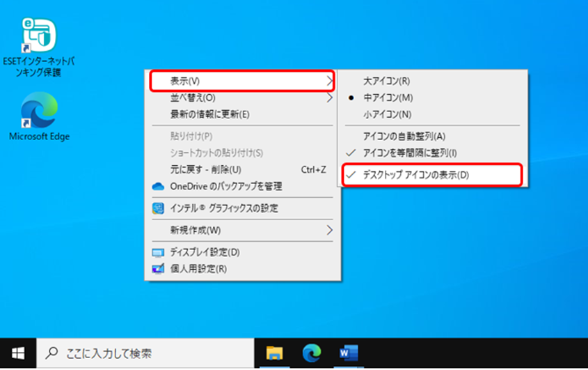The image size is (588, 370).
Task: Select 小アイコン(N) size
Action: point(433,114)
